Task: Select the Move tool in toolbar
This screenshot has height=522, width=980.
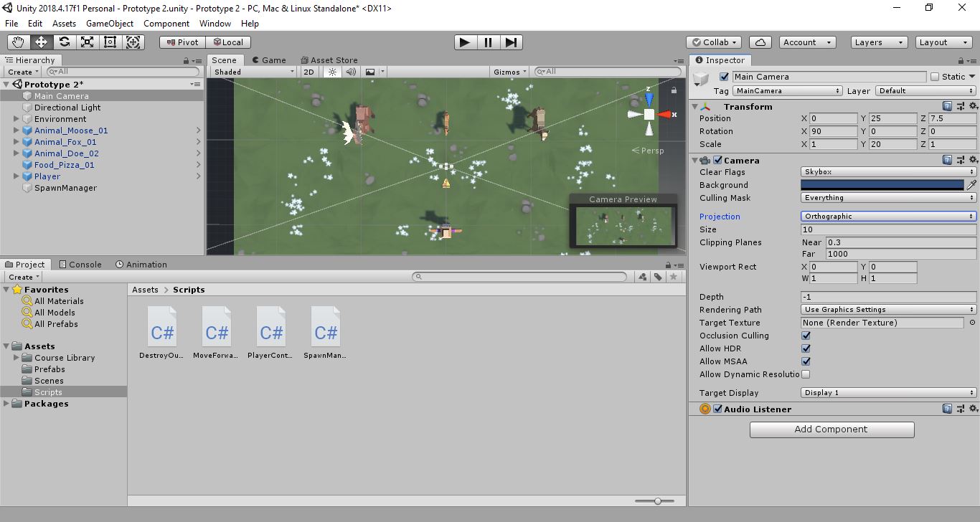Action: pyautogui.click(x=41, y=42)
